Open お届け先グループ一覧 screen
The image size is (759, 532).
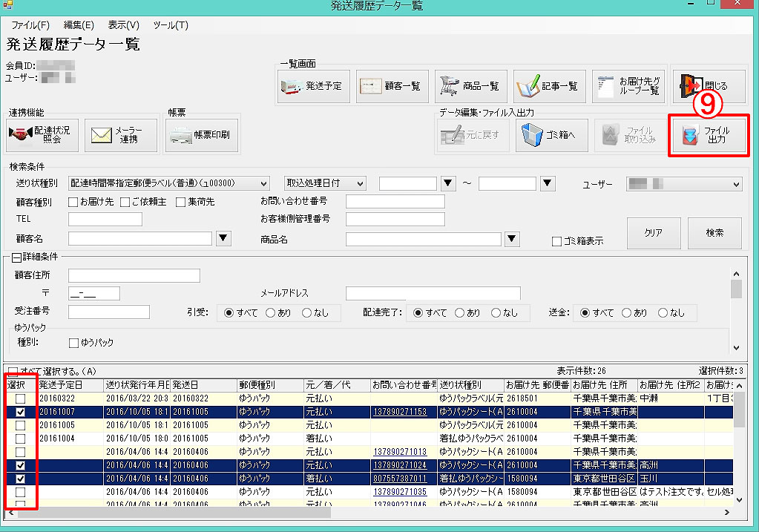[628, 87]
